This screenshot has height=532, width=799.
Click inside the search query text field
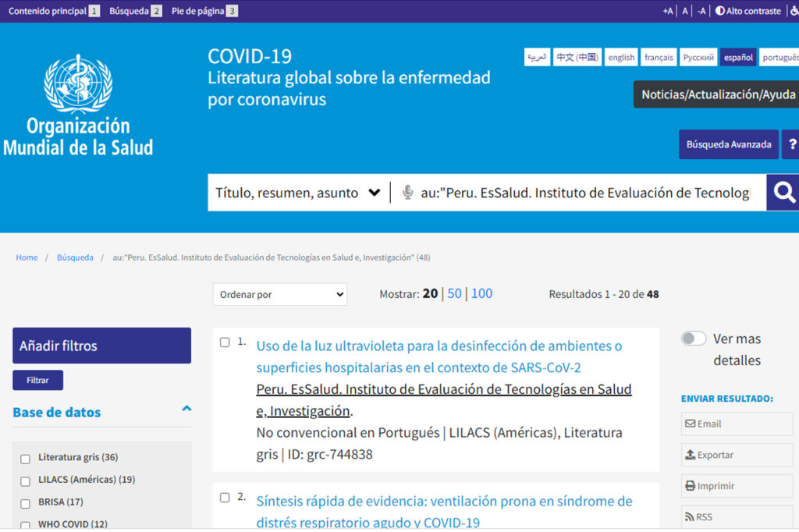[585, 193]
